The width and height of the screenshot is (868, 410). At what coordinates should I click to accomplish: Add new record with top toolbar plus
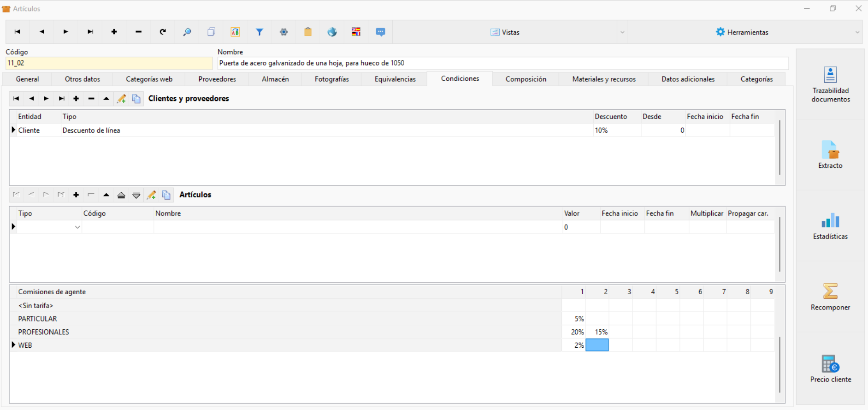coord(114,32)
